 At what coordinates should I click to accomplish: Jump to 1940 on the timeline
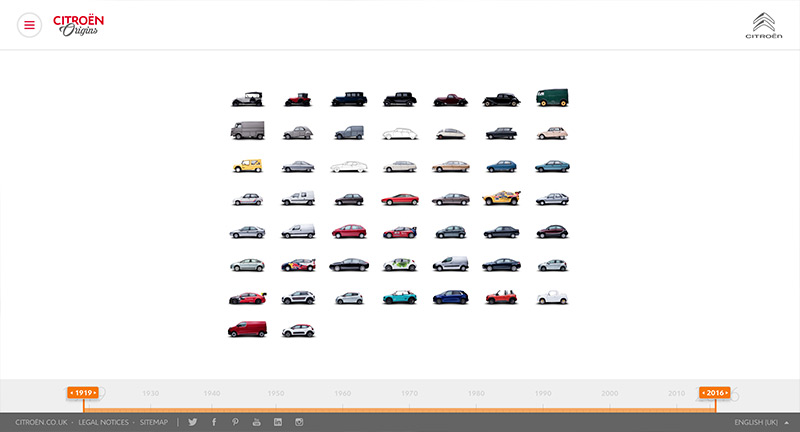(212, 393)
